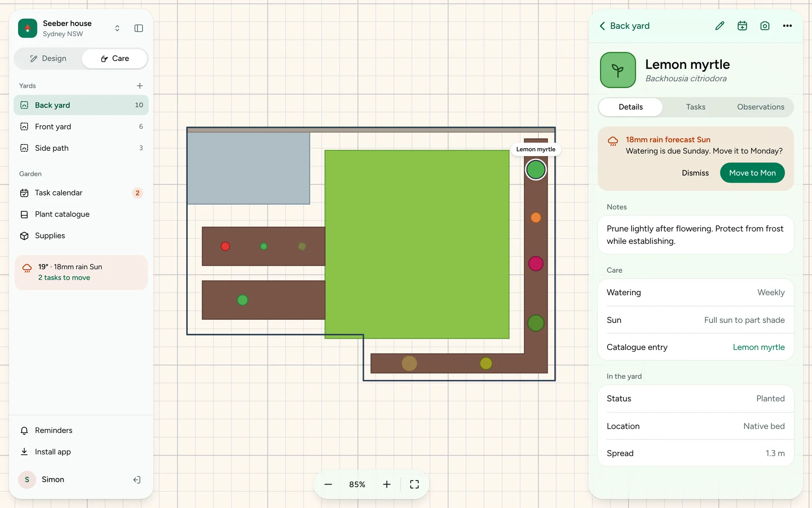This screenshot has width=812, height=508.
Task: Click the Task calendar badge showing 2
Action: point(138,193)
